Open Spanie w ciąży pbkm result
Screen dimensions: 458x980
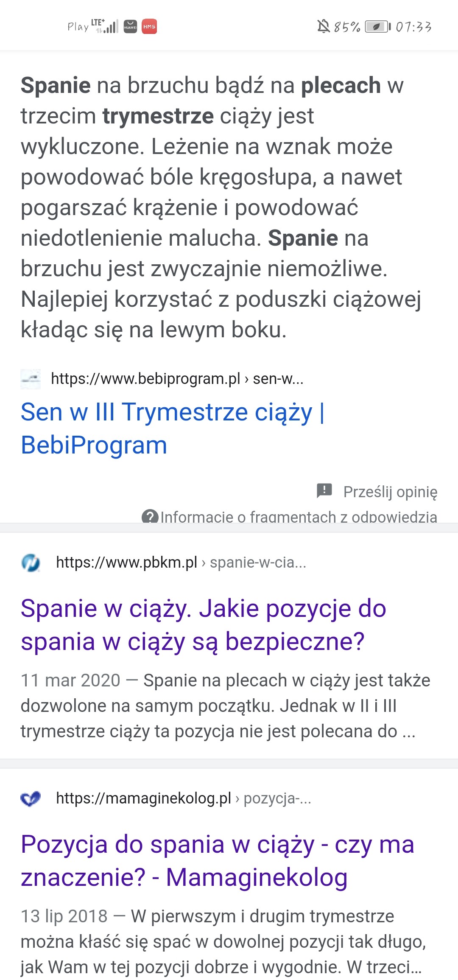pyautogui.click(x=204, y=624)
